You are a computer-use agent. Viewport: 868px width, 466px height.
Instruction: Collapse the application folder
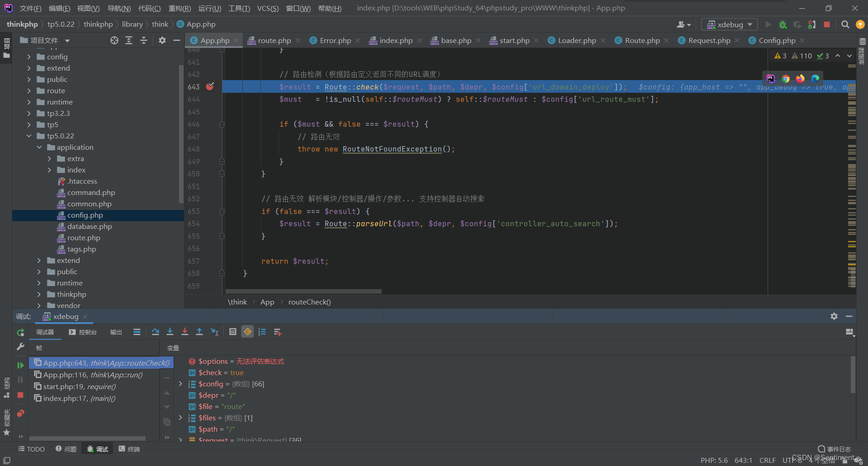tap(39, 147)
